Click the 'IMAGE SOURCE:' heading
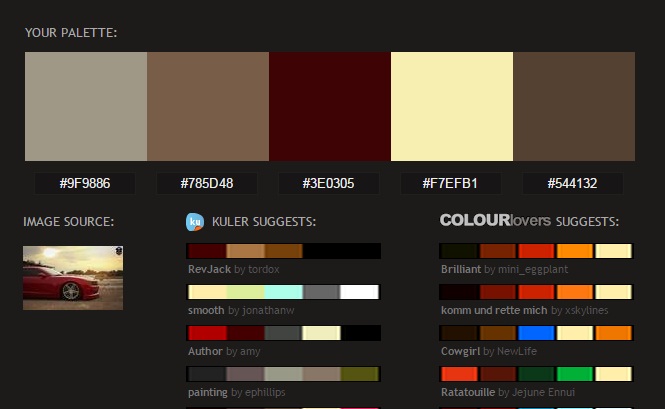This screenshot has height=409, width=665. click(x=68, y=221)
